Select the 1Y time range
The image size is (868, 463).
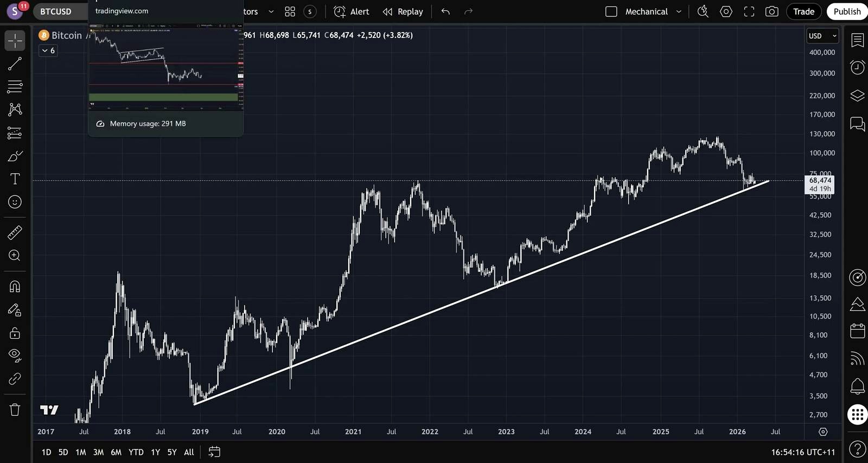[x=156, y=452]
